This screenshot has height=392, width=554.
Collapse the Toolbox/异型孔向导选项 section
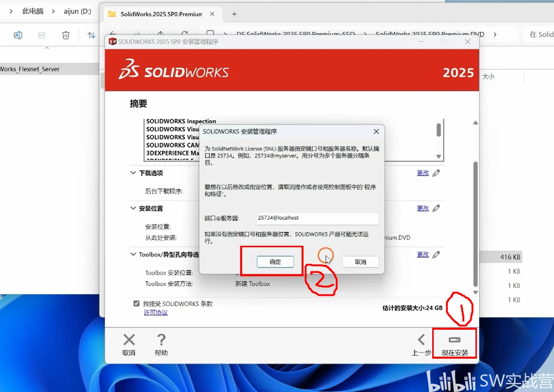click(133, 255)
